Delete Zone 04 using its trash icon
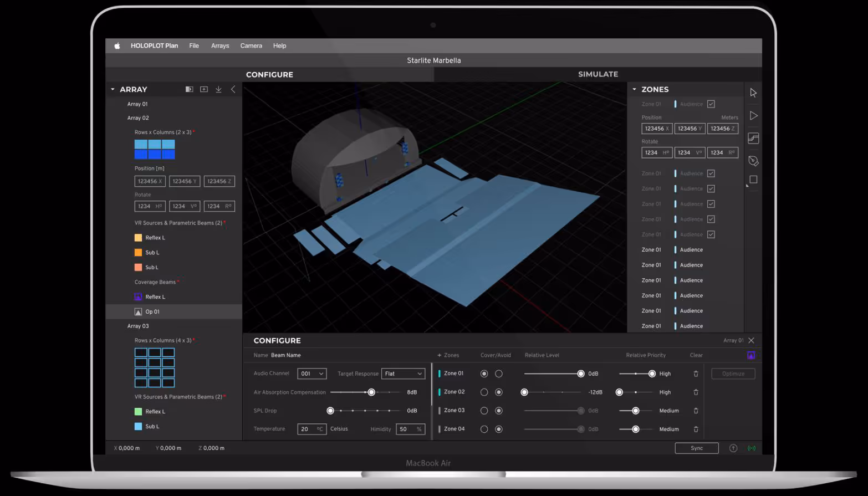The image size is (868, 496). tap(696, 429)
